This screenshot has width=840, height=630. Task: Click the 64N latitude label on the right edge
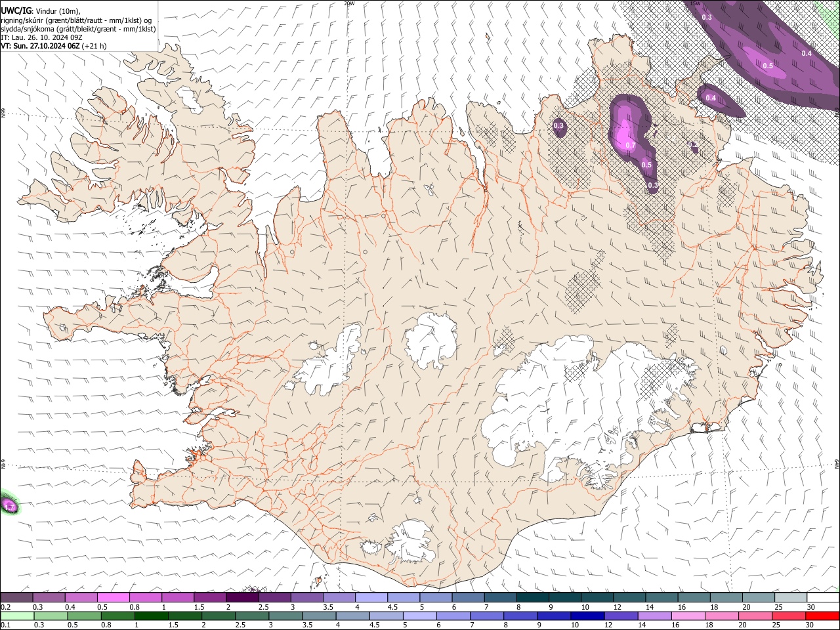tap(837, 463)
